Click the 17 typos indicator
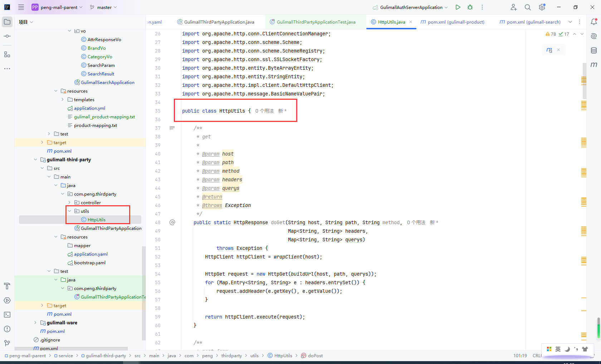The height and width of the screenshot is (364, 601). pos(564,34)
